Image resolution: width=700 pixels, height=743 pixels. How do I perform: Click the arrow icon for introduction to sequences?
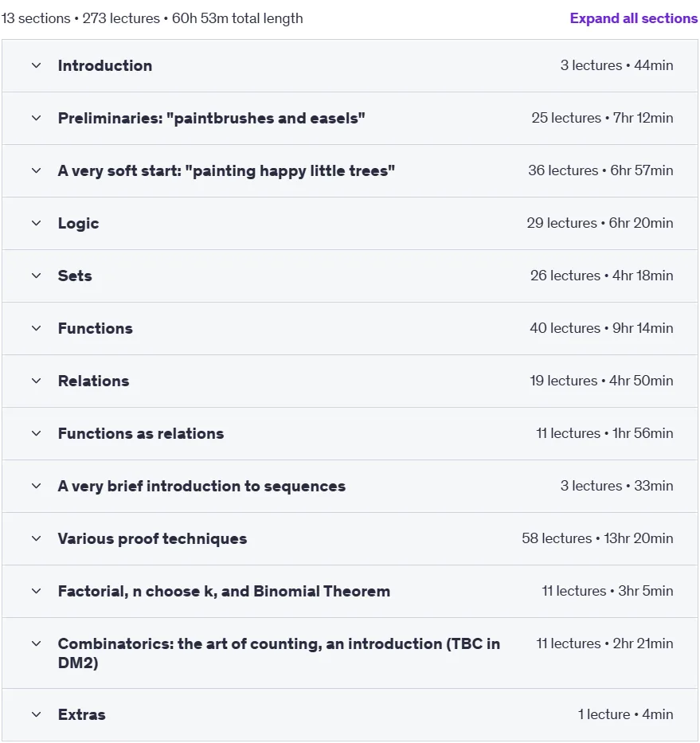click(37, 486)
